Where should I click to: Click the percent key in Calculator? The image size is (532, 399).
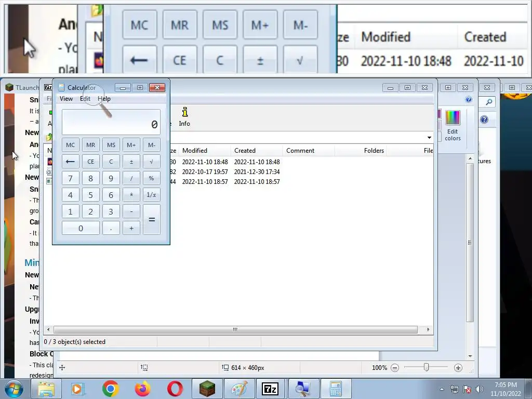[x=152, y=178]
